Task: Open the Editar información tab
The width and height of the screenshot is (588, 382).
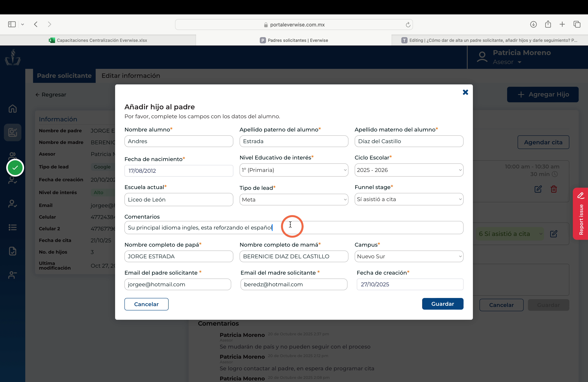Action: pos(131,76)
